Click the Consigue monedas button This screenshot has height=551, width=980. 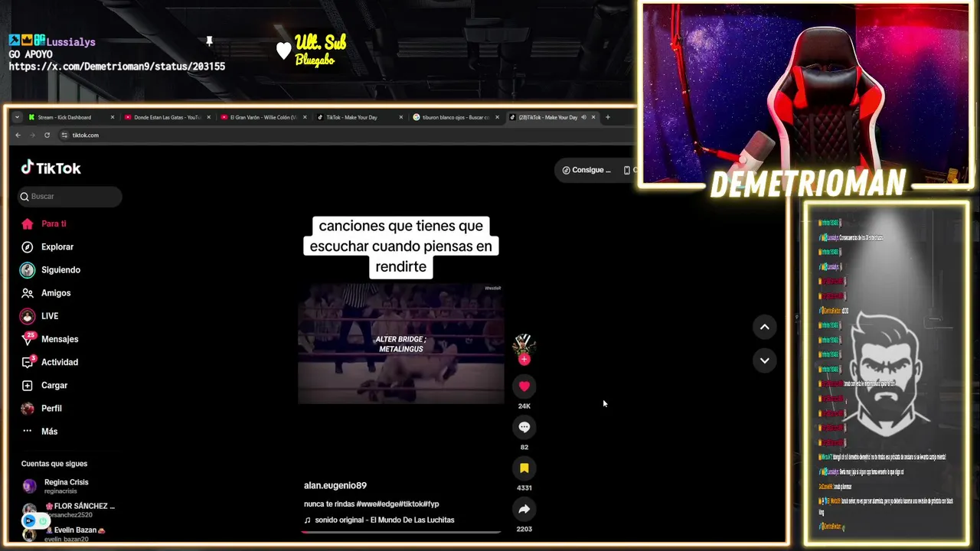[586, 170]
